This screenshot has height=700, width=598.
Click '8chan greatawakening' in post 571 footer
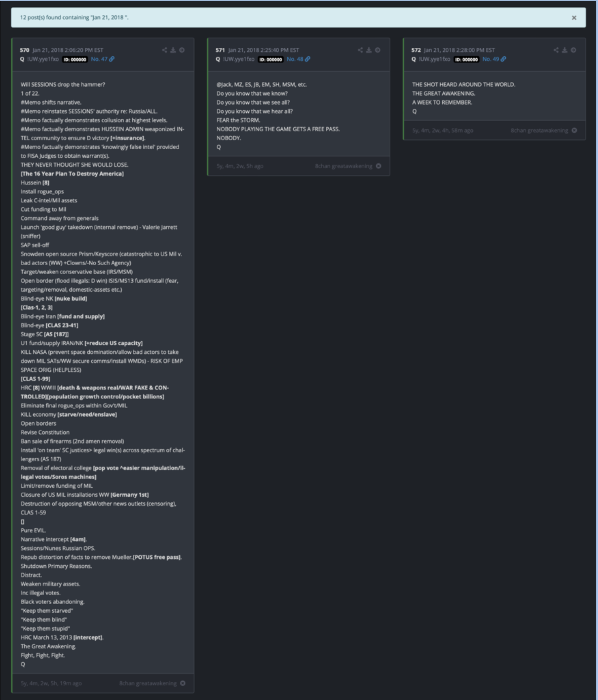click(344, 166)
